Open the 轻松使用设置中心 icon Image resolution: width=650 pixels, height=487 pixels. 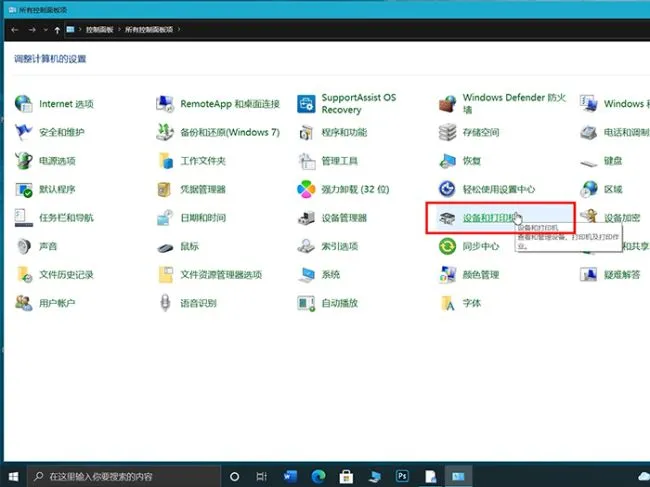point(447,189)
